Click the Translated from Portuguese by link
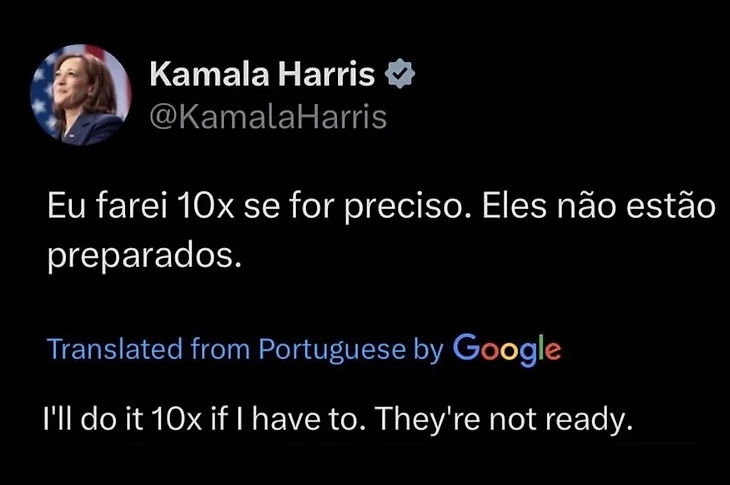This screenshot has height=485, width=730. click(245, 350)
